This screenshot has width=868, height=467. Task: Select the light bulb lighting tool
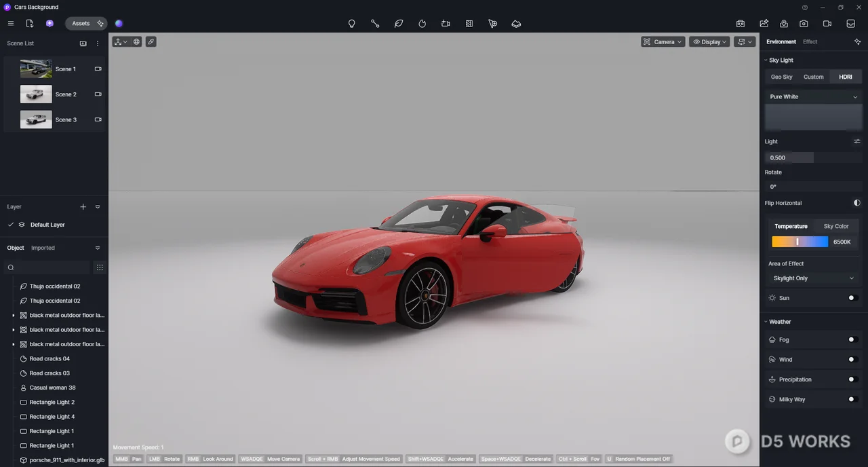[351, 23]
